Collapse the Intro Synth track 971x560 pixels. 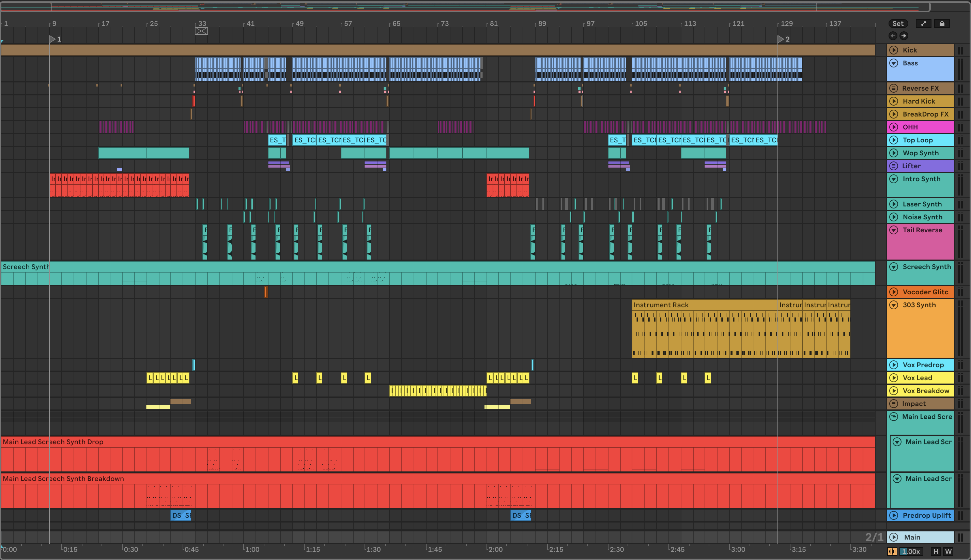(x=894, y=179)
